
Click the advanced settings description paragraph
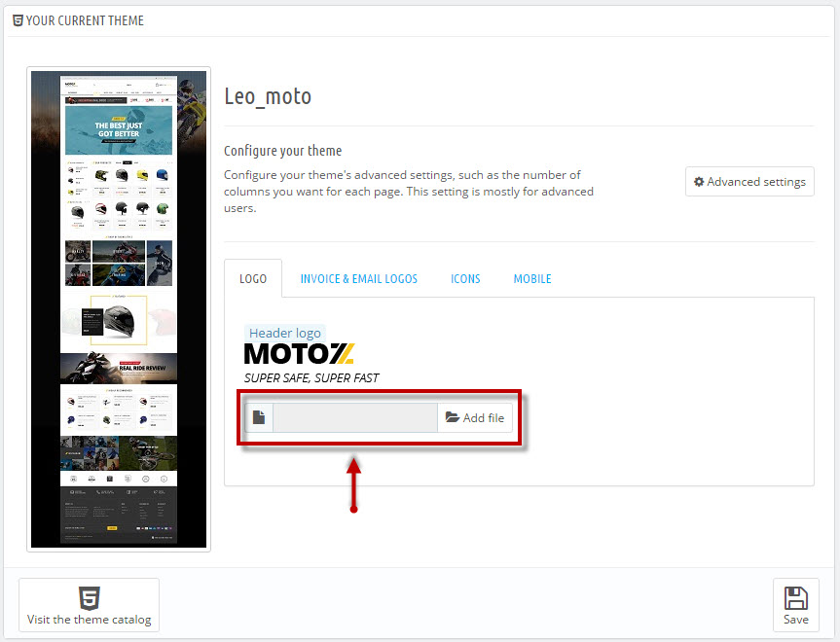point(409,192)
